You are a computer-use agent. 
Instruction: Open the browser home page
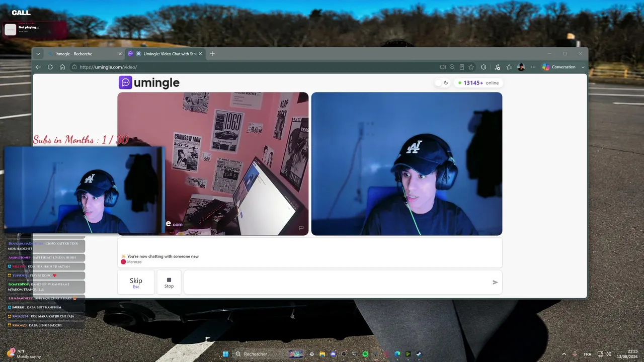coord(62,67)
